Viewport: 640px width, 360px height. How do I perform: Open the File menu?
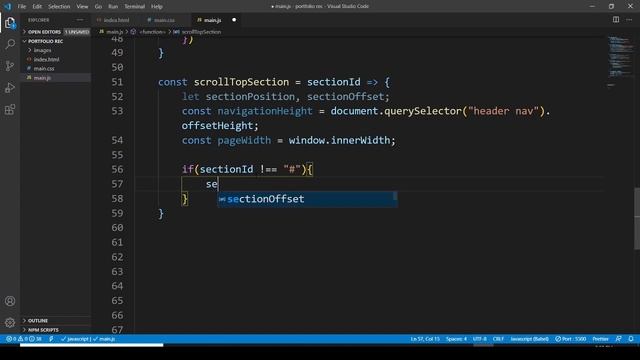tap(22, 7)
